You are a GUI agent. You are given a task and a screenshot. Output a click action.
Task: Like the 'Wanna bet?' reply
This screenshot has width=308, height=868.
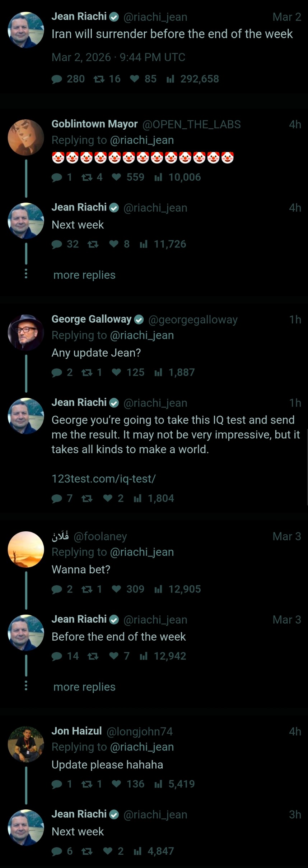pos(116,589)
